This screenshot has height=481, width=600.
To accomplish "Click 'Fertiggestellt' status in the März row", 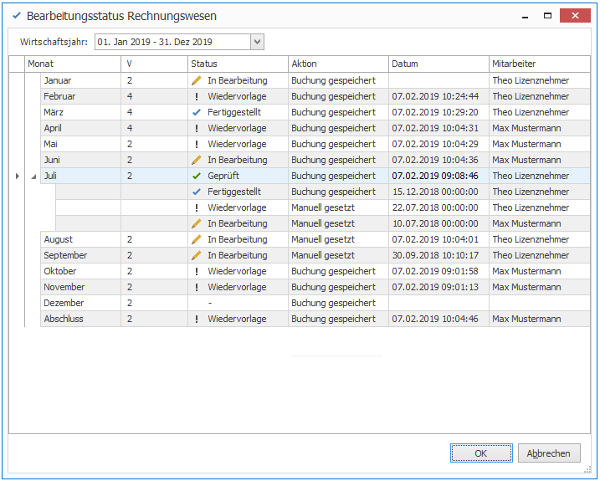I will point(234,113).
